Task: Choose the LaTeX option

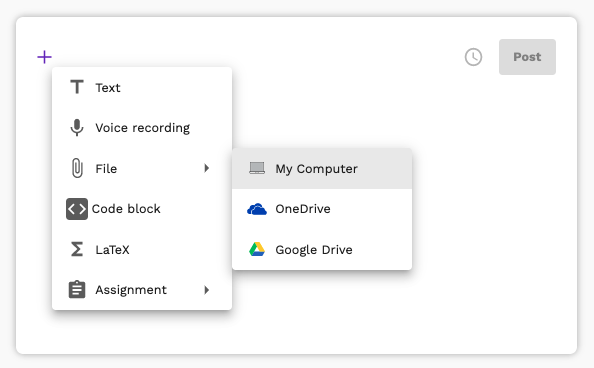Action: pyautogui.click(x=142, y=249)
